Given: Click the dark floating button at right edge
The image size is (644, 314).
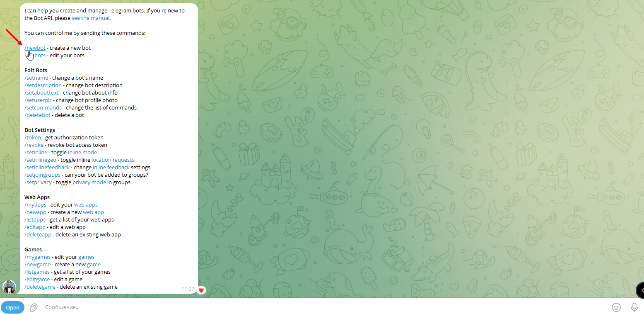Looking at the screenshot, I should tap(640, 290).
